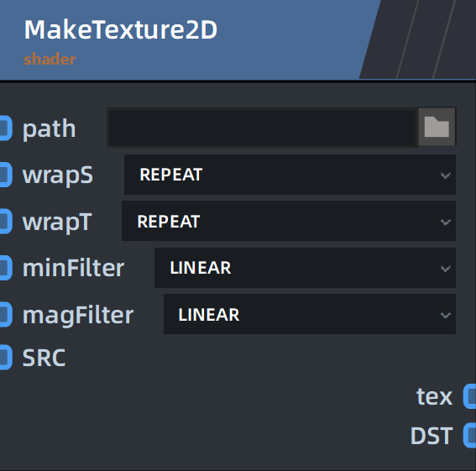Click the SRC parameter label

pos(44,358)
